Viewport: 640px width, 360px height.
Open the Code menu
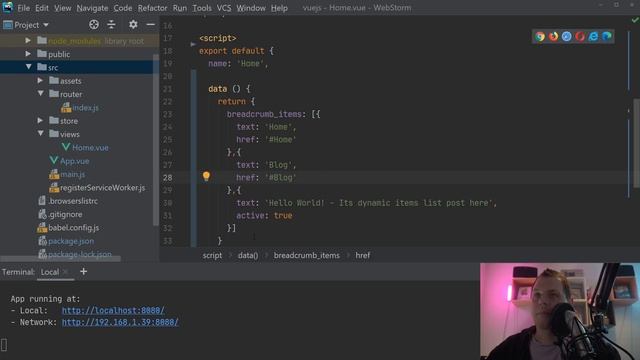click(122, 8)
